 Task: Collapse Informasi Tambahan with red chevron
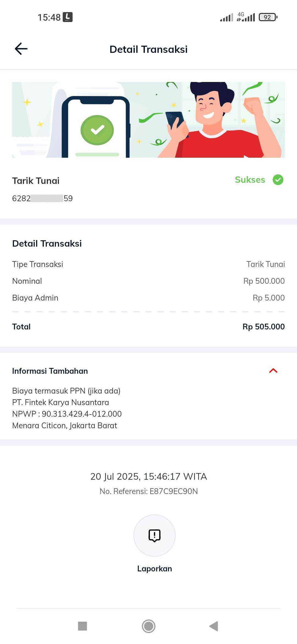pos(273,371)
